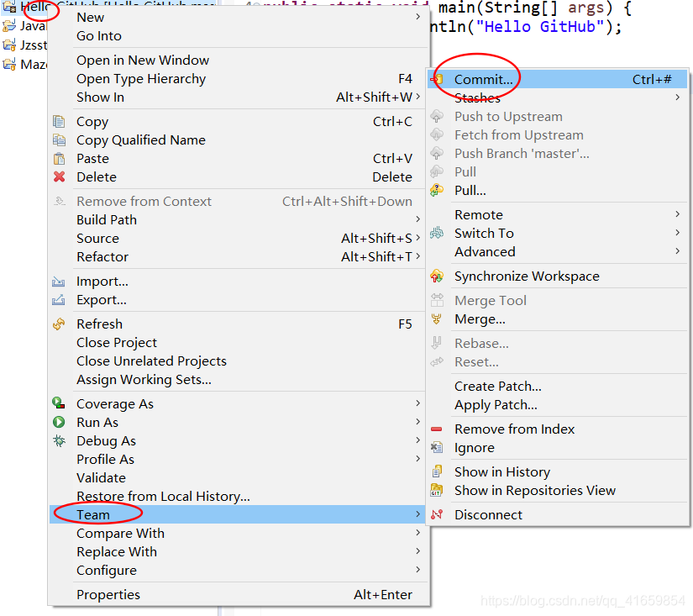Choose Go Into from context menu
Viewport: 693px width, 616px height.
(237, 36)
